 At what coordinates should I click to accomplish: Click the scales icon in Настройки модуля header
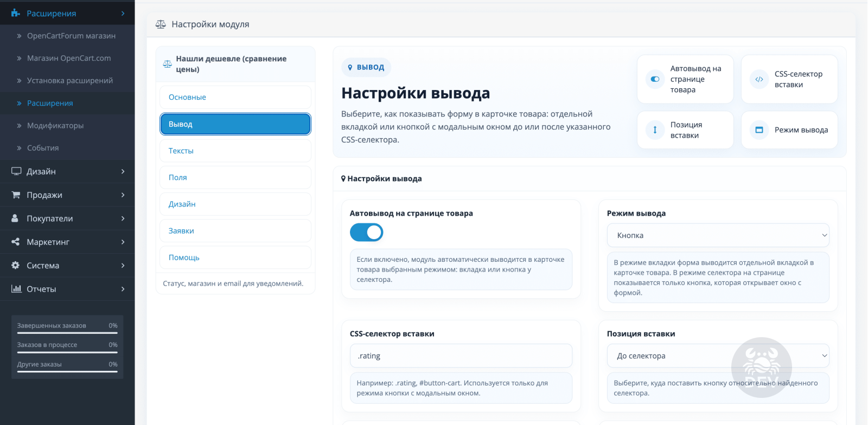pyautogui.click(x=161, y=24)
